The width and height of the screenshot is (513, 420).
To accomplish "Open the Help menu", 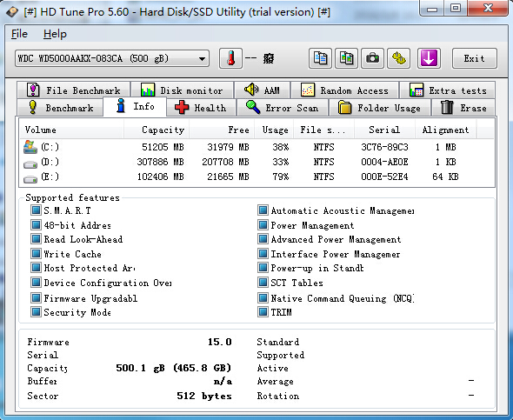I will click(55, 34).
